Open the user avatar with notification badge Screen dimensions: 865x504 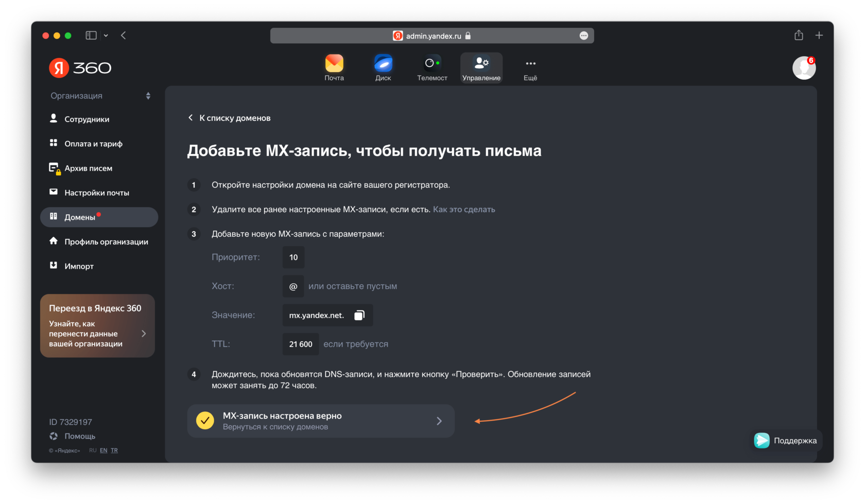coord(804,68)
